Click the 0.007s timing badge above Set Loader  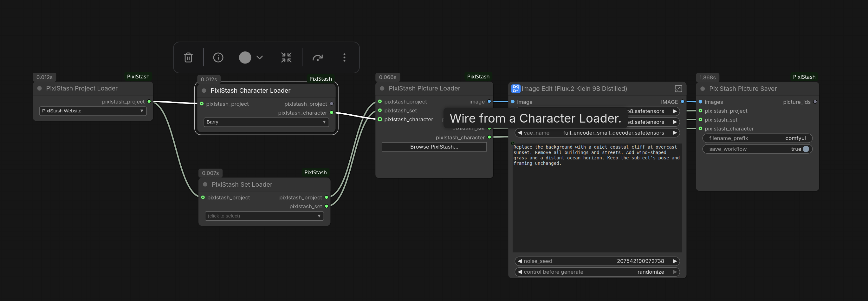tap(210, 173)
